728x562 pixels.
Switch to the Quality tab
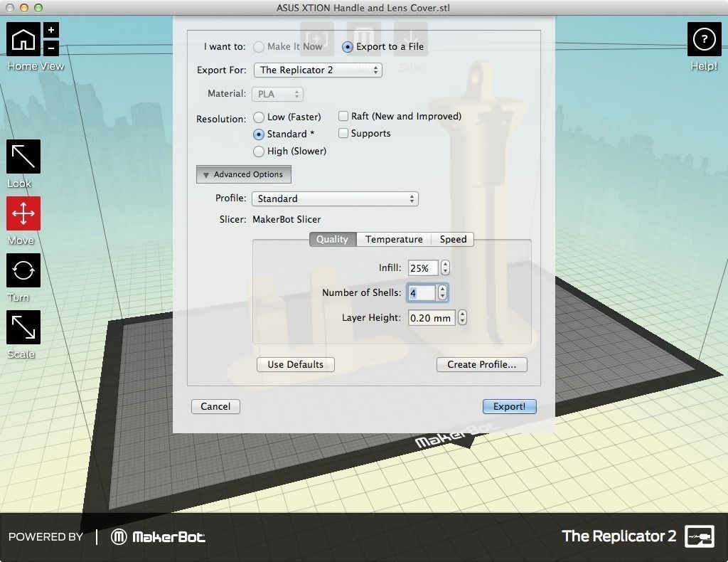coord(333,239)
